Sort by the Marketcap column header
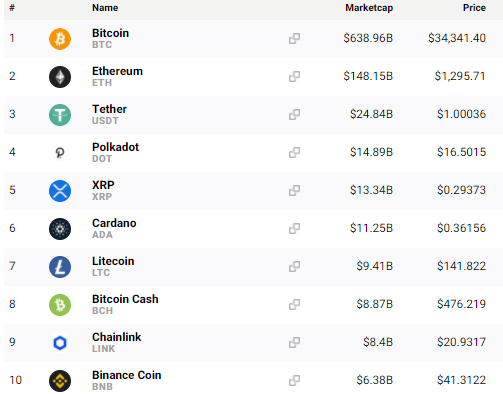 coord(369,8)
